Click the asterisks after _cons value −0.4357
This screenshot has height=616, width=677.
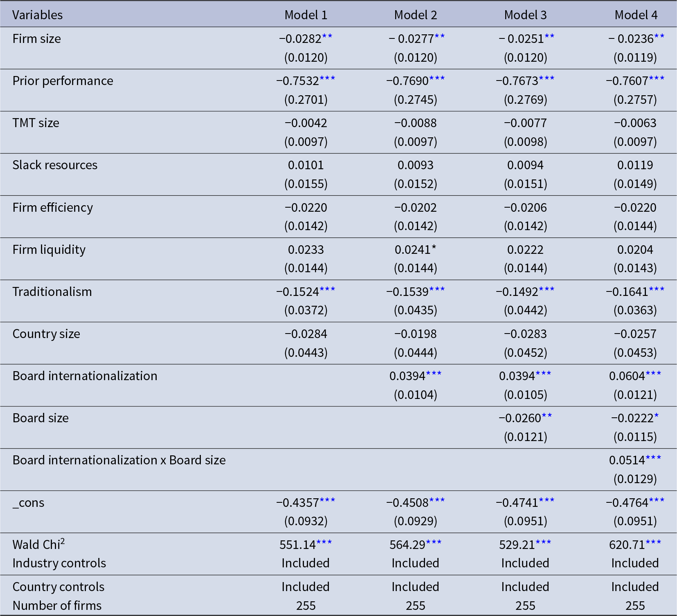click(327, 502)
